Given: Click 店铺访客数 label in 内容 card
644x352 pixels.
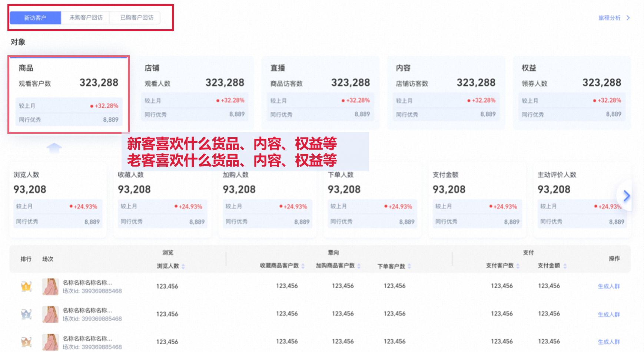Looking at the screenshot, I should click(x=412, y=83).
